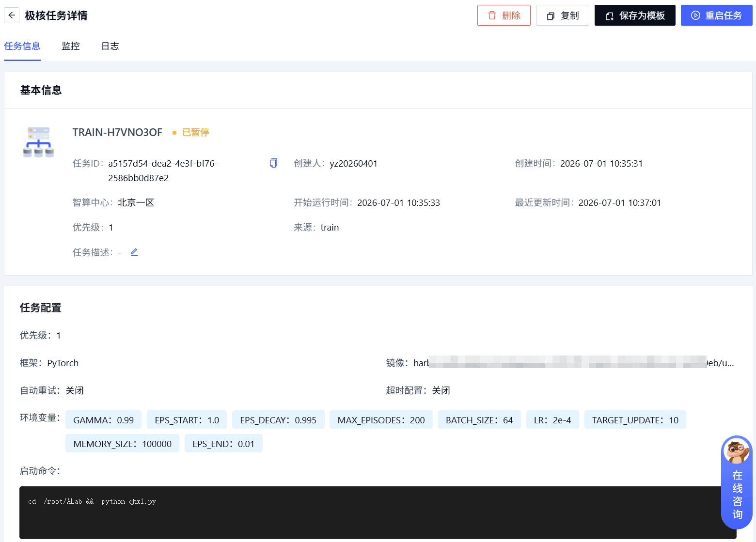Click the back arrow icon
The height and width of the screenshot is (542, 756).
coord(12,15)
